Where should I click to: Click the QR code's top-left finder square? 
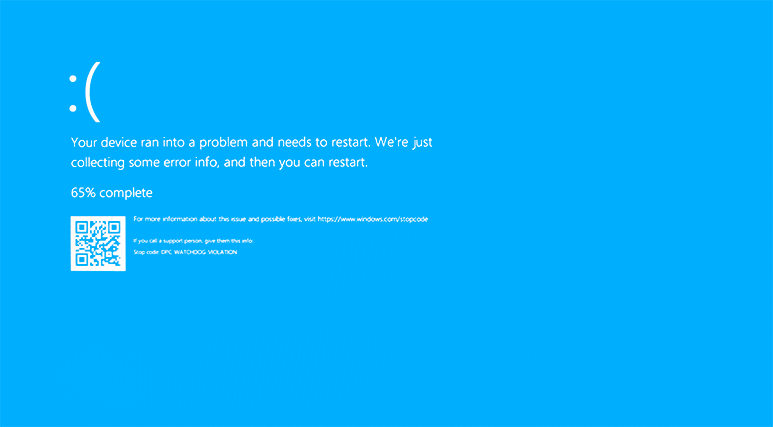tap(82, 227)
